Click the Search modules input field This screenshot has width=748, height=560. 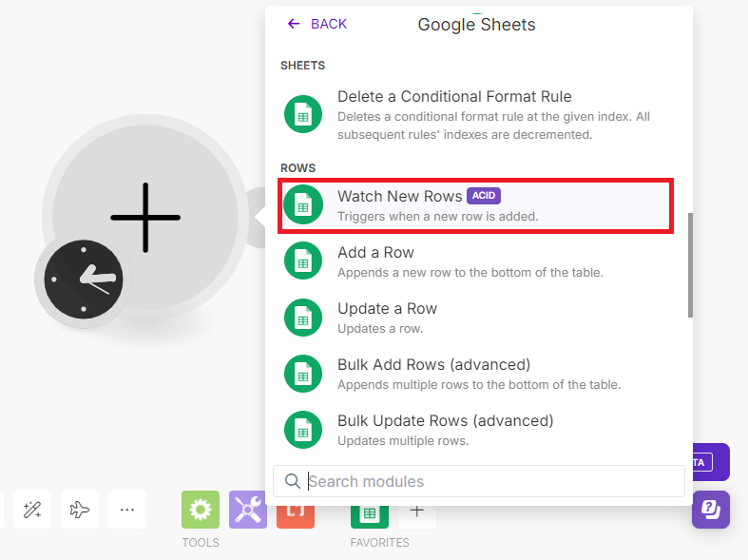pos(479,481)
